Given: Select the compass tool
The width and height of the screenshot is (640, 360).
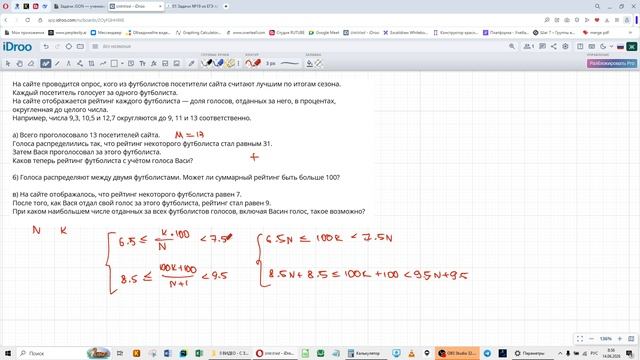Looking at the screenshot, I should pos(68,63).
